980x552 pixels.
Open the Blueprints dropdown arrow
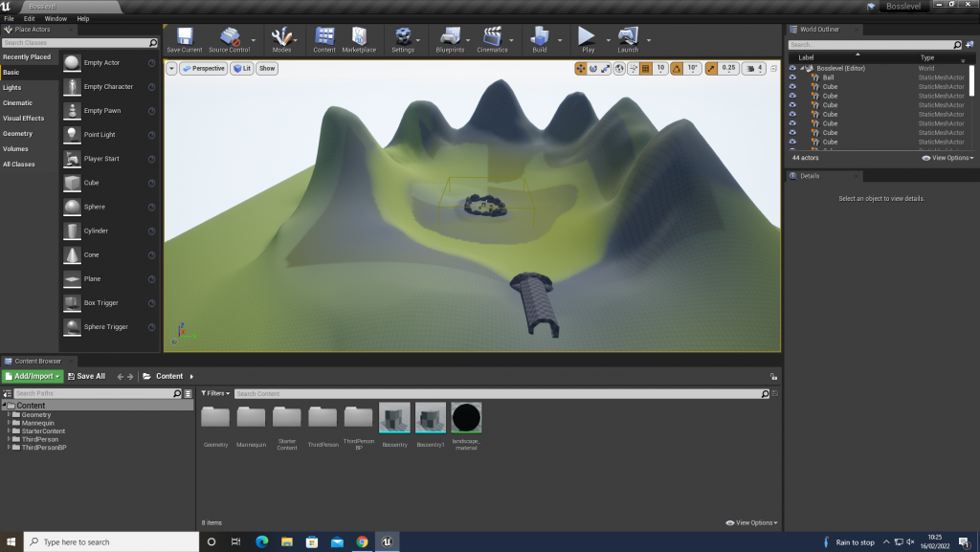[467, 40]
